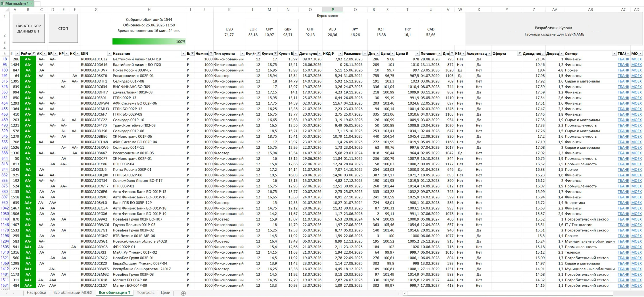This screenshot has height=297, width=644.
Task: Expand the Дата купона filter dropdown
Action: 320,53
